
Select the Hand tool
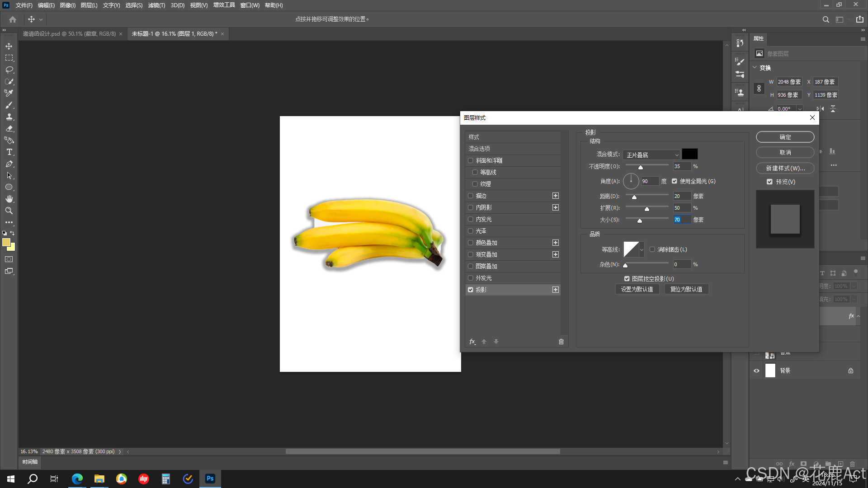coord(9,199)
